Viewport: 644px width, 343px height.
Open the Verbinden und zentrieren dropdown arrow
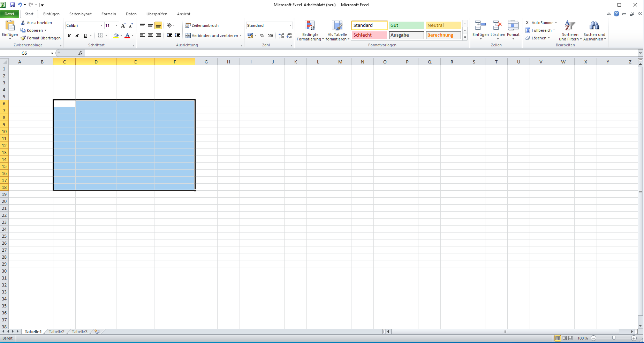point(241,36)
